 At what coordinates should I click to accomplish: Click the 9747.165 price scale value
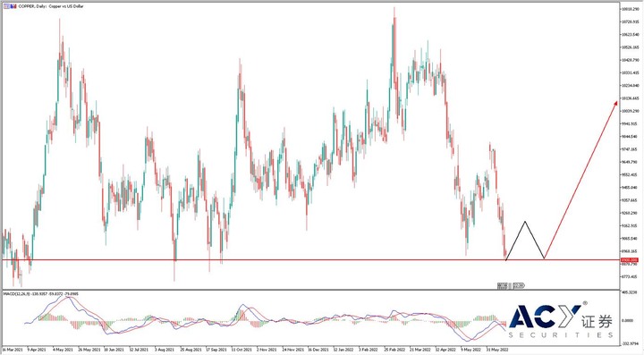pyautogui.click(x=630, y=149)
